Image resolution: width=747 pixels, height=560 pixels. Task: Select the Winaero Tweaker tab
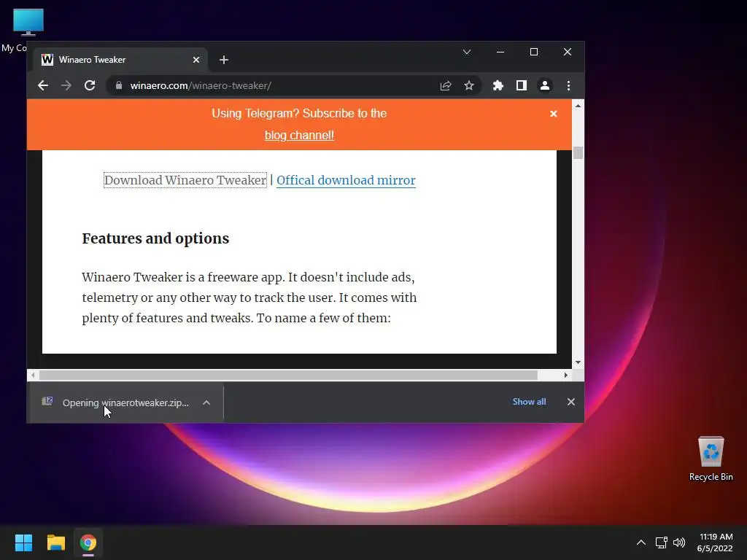120,60
